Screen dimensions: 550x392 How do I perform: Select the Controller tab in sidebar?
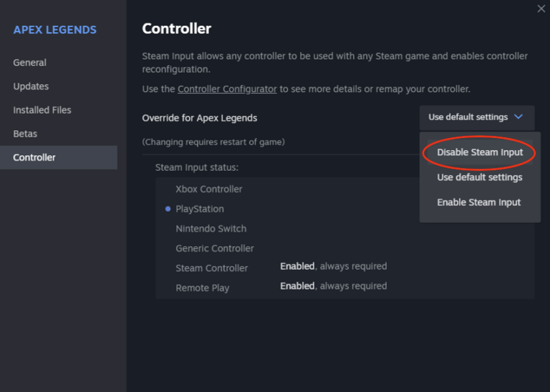(34, 157)
